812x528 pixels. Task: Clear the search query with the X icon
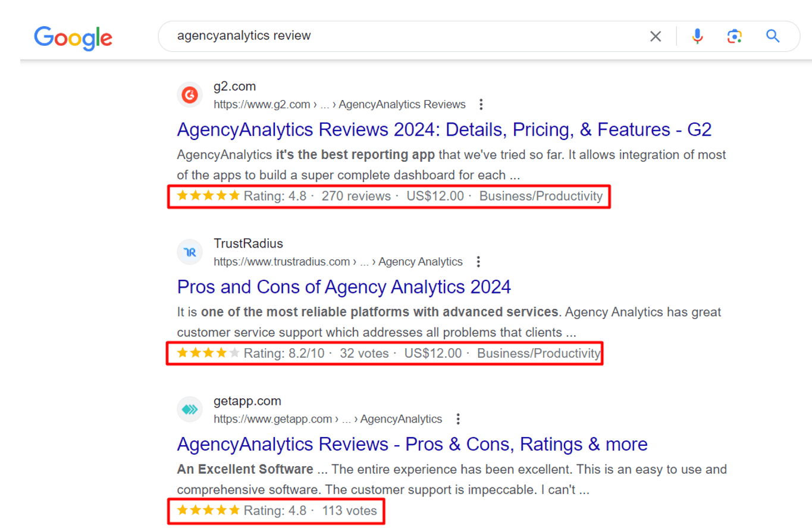coord(655,36)
